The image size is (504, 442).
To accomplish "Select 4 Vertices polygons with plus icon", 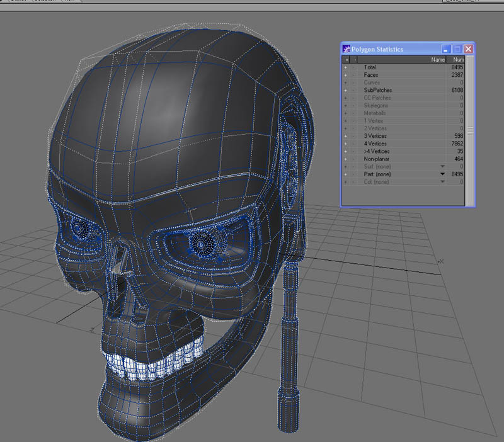I will coord(345,144).
